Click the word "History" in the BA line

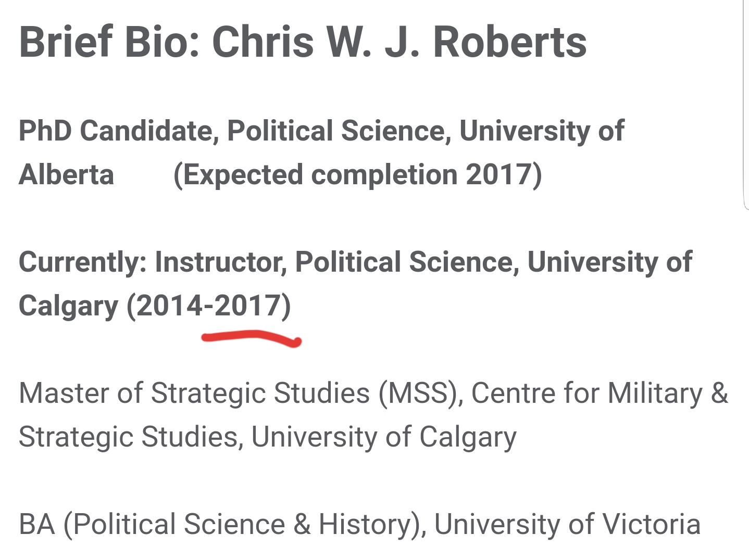click(x=365, y=525)
